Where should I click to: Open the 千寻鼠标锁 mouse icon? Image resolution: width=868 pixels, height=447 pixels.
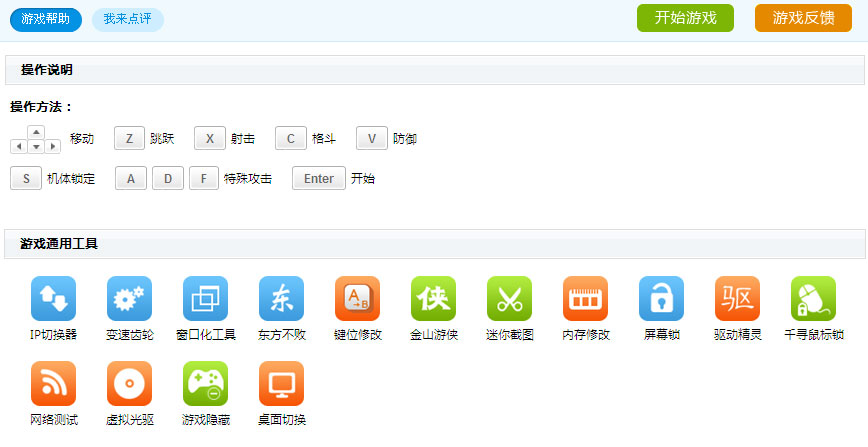click(813, 299)
